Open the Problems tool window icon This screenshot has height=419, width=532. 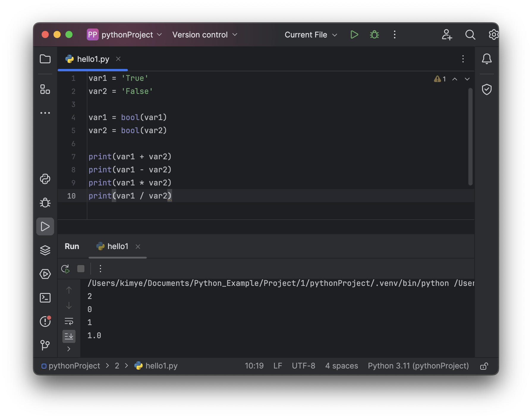(45, 321)
